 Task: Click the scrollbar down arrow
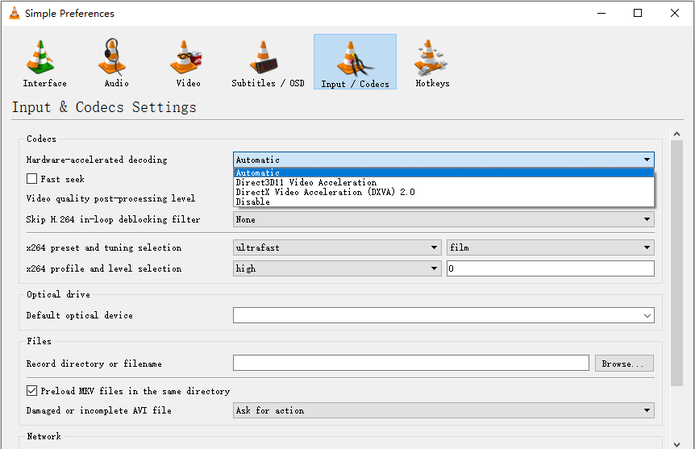point(677,444)
